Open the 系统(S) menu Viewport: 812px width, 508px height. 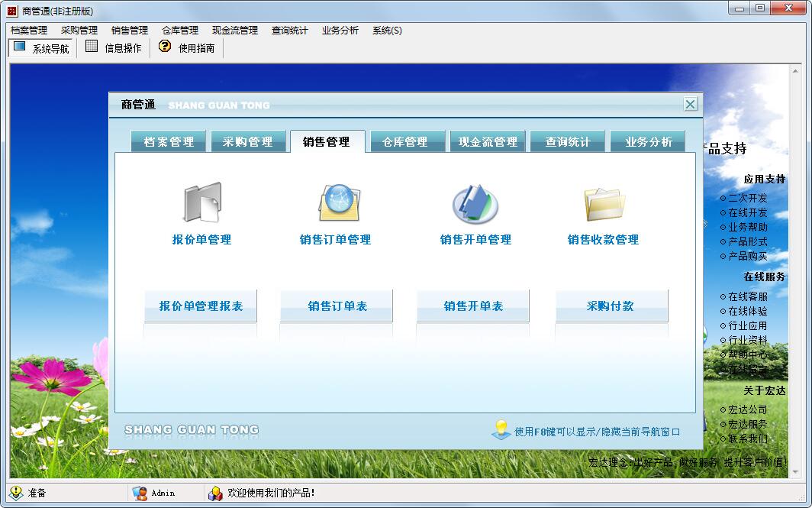387,31
